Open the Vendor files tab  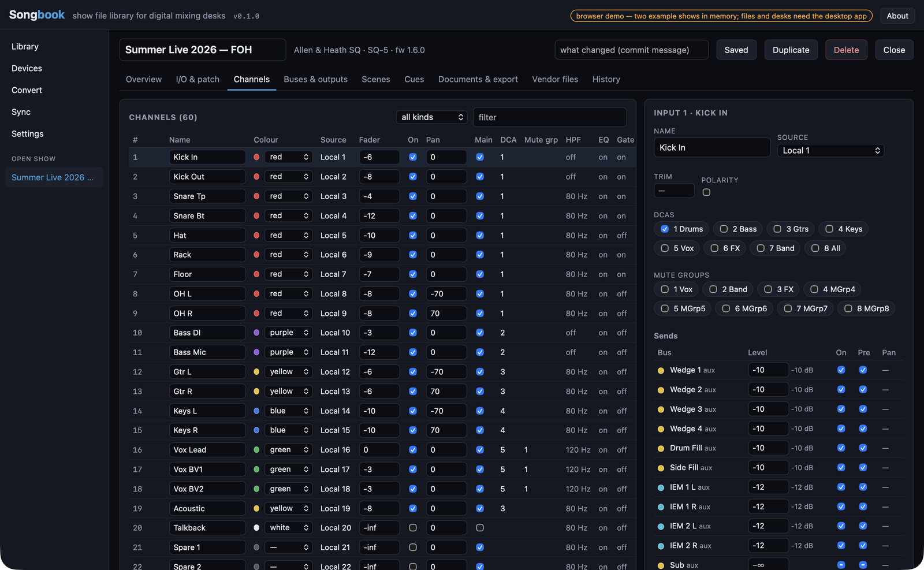tap(555, 79)
